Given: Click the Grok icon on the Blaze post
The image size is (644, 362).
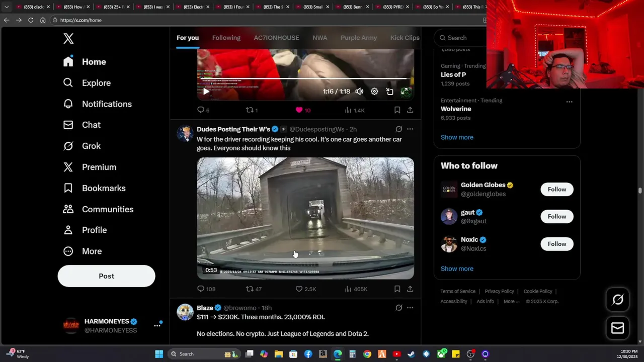Looking at the screenshot, I should pos(399,308).
